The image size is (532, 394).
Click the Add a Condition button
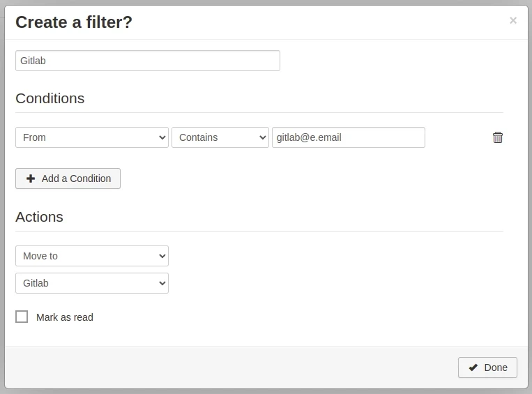[68, 179]
